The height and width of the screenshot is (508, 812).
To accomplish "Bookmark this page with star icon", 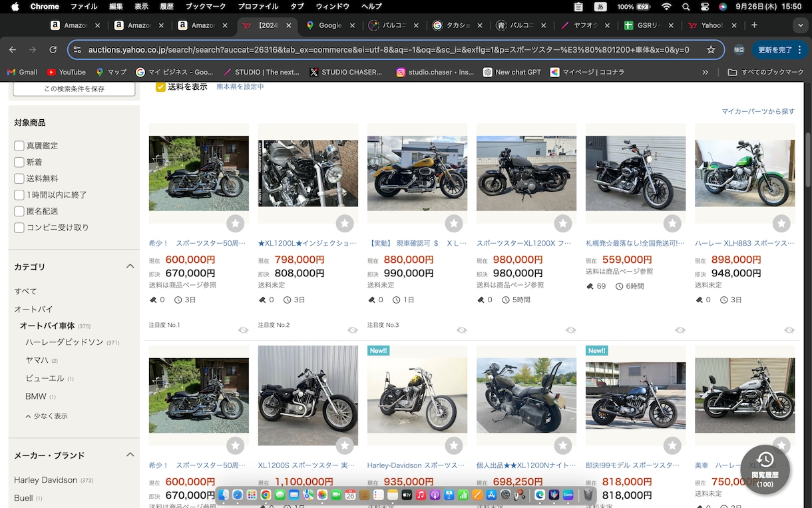I will point(711,49).
